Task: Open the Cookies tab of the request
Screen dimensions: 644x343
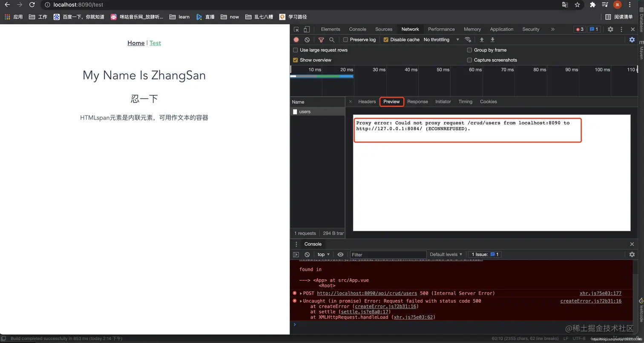Action: (489, 102)
